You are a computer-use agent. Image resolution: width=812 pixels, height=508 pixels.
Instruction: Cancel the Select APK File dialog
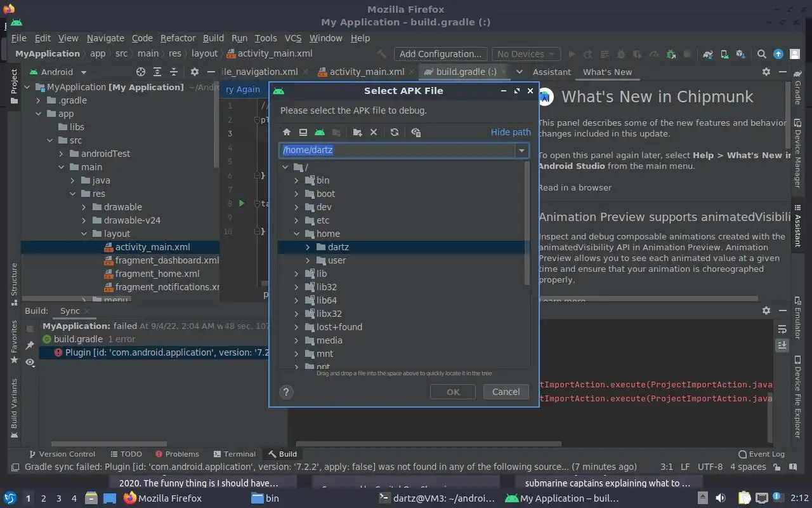[506, 392]
